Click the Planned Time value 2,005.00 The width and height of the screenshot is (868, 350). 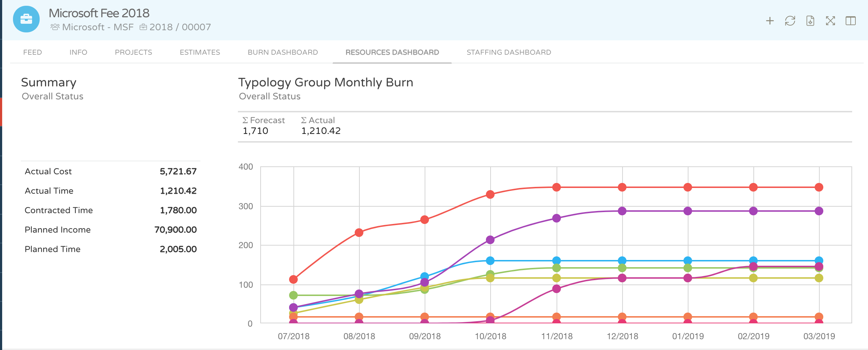pos(178,249)
